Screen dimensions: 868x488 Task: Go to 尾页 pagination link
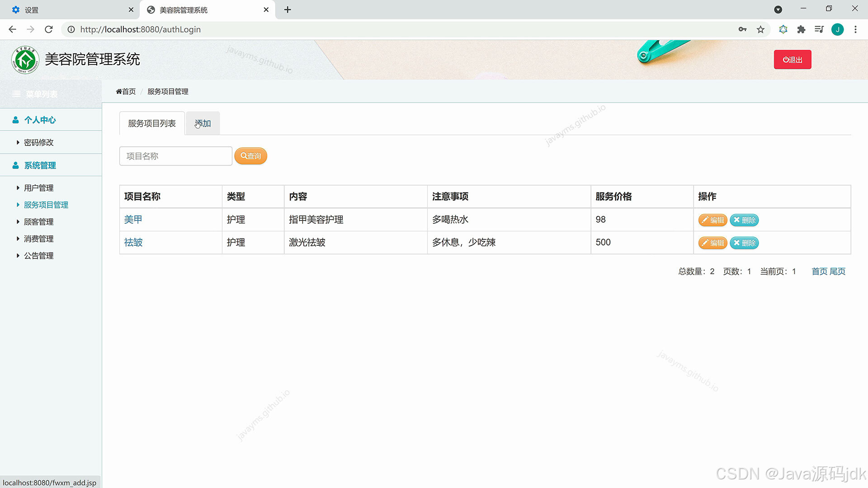click(837, 272)
